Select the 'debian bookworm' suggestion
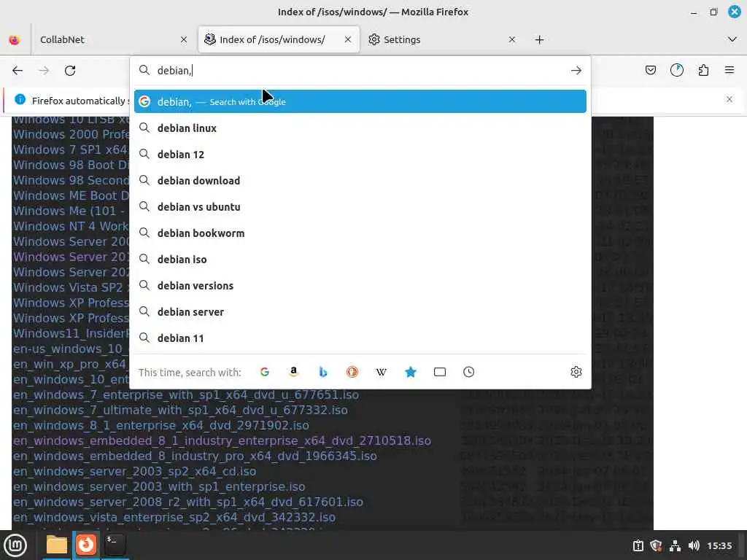The width and height of the screenshot is (747, 560). (360, 233)
